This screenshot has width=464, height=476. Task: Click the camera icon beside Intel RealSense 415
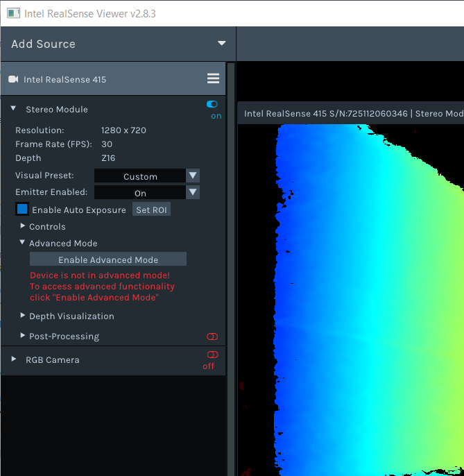click(13, 79)
